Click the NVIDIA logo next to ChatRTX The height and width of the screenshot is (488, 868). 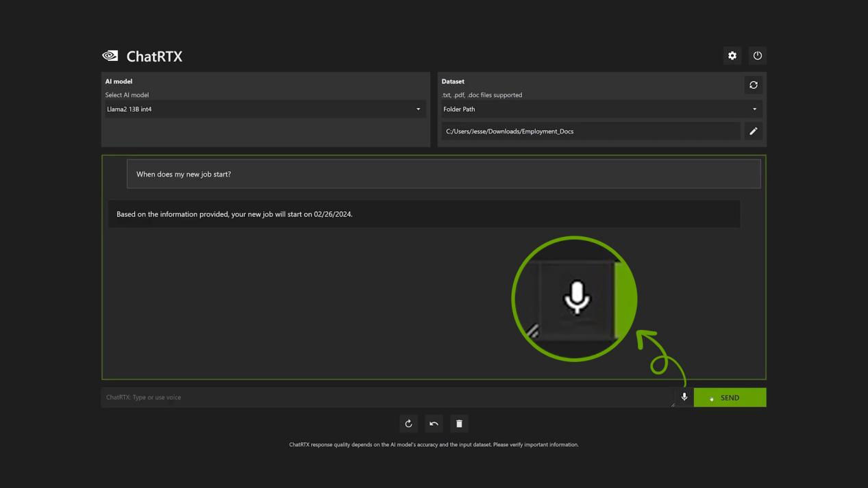click(x=110, y=56)
